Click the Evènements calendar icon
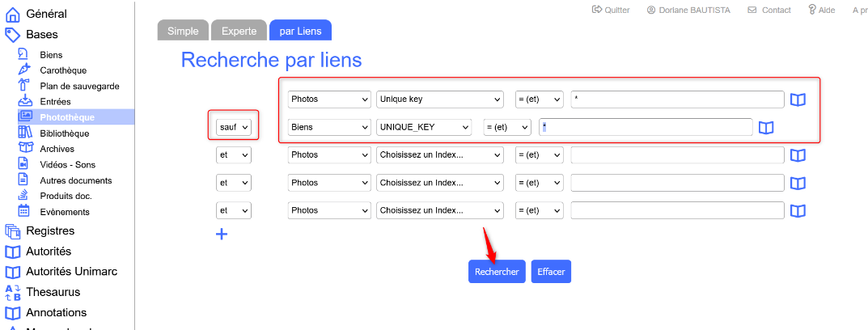Image resolution: width=868 pixels, height=330 pixels. (x=24, y=212)
